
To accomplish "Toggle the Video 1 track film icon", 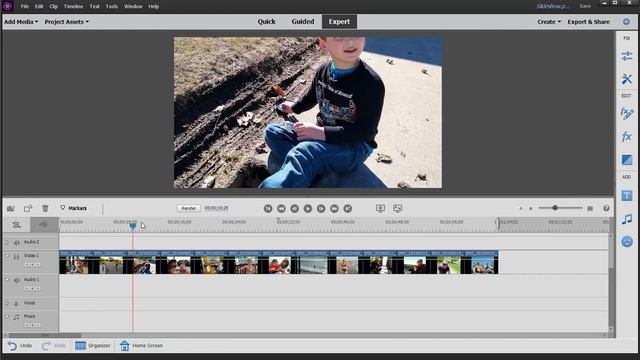I will click(x=16, y=256).
